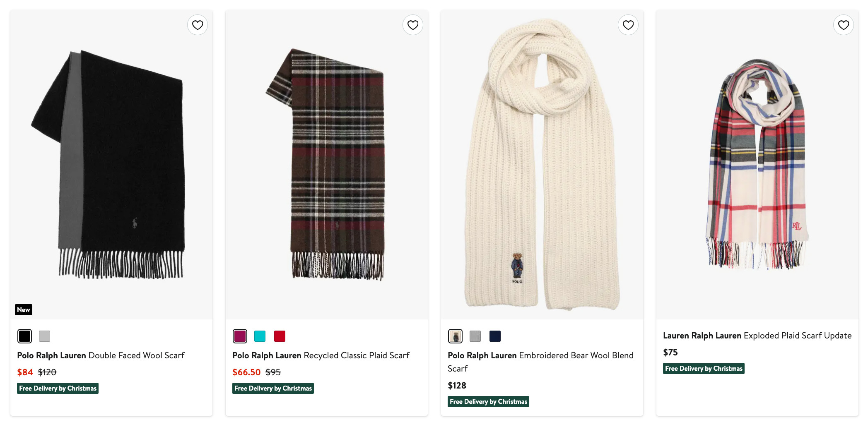Open Polo Ralph Lauren Double Faced Wool Scarf
This screenshot has width=868, height=427.
coord(101,355)
